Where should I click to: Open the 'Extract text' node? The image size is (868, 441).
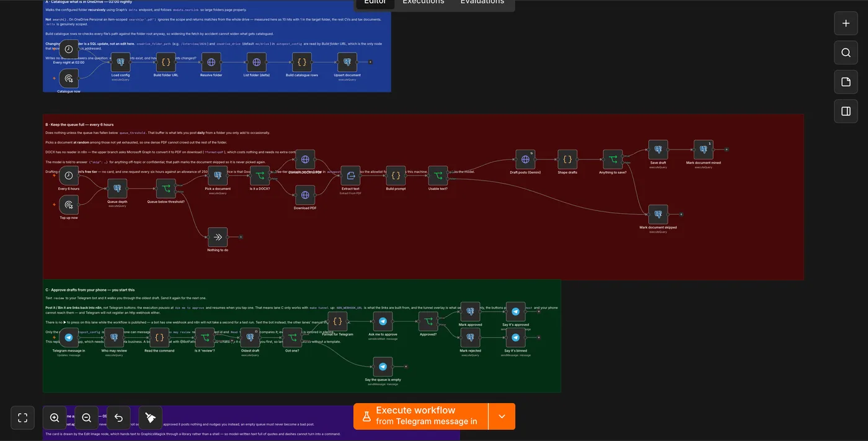tap(350, 176)
